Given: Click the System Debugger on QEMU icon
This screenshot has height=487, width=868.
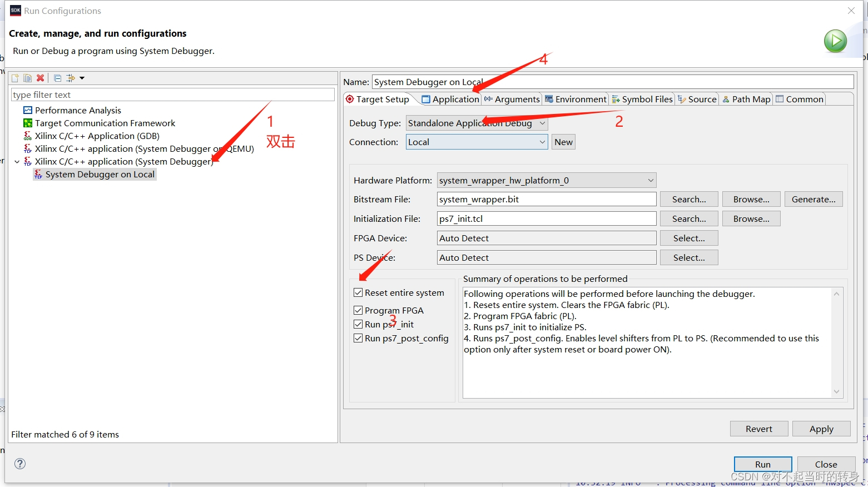Looking at the screenshot, I should point(28,148).
